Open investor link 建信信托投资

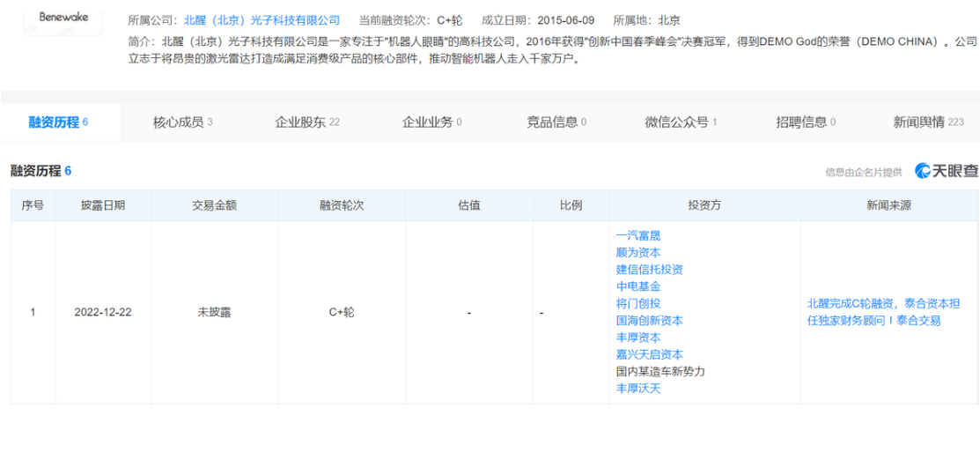(x=650, y=270)
